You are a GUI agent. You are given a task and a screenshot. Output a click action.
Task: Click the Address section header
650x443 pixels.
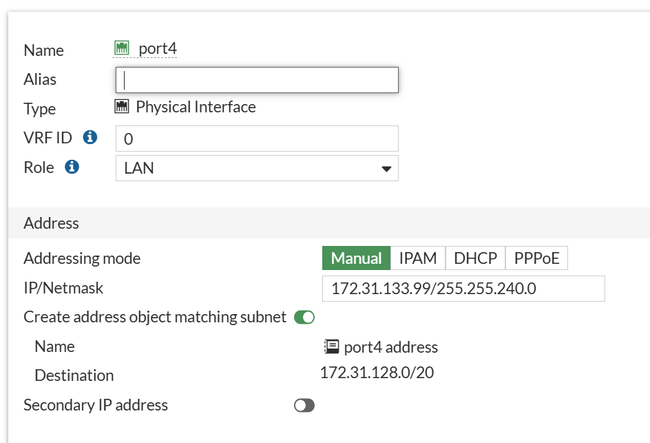pyautogui.click(x=52, y=223)
